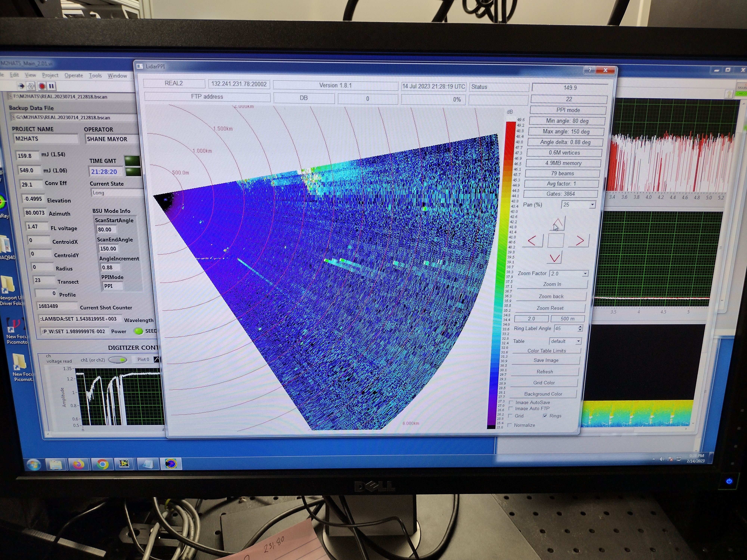Click the Zoom Reset button
The height and width of the screenshot is (560, 747).
click(x=550, y=308)
